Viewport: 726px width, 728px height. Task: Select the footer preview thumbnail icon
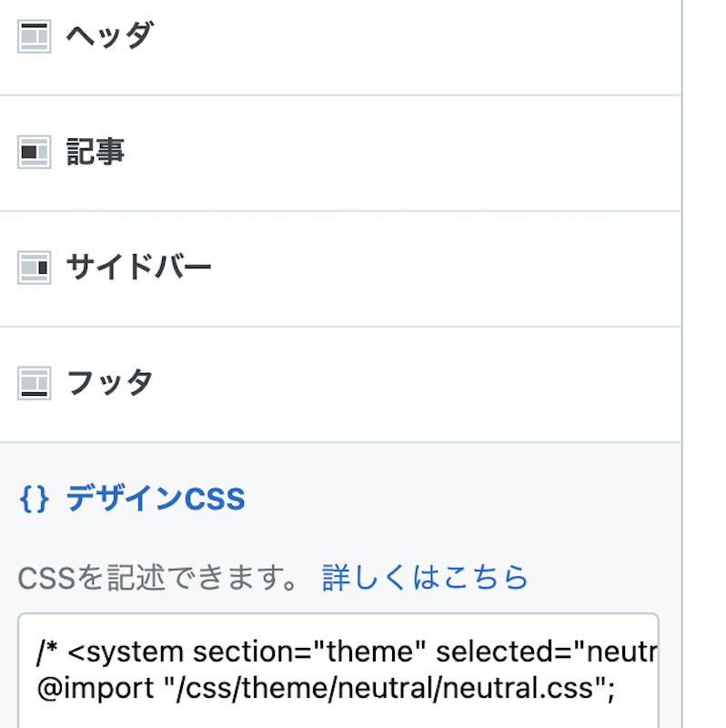(x=33, y=383)
